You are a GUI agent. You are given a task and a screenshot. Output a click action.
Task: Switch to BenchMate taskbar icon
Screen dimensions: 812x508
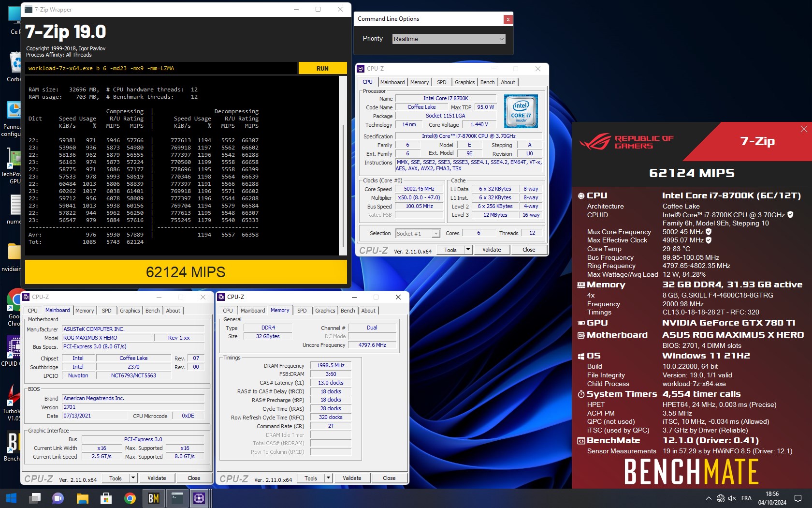point(153,498)
